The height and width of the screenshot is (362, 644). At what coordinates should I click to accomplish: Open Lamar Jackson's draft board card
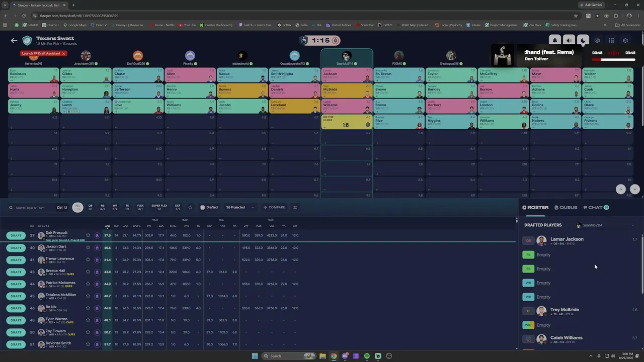347,75
